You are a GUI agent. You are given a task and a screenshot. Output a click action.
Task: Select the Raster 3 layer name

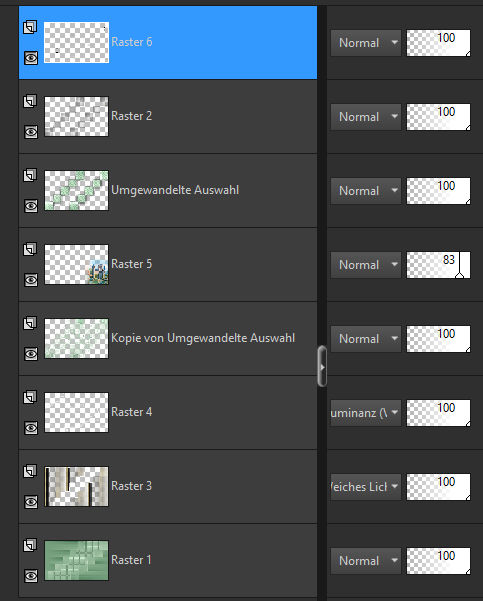pos(131,486)
